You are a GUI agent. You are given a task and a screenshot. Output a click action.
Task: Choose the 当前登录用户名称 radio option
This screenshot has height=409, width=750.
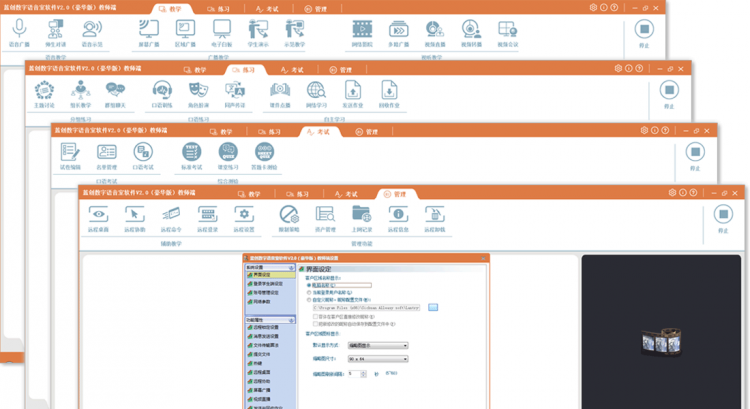click(307, 291)
